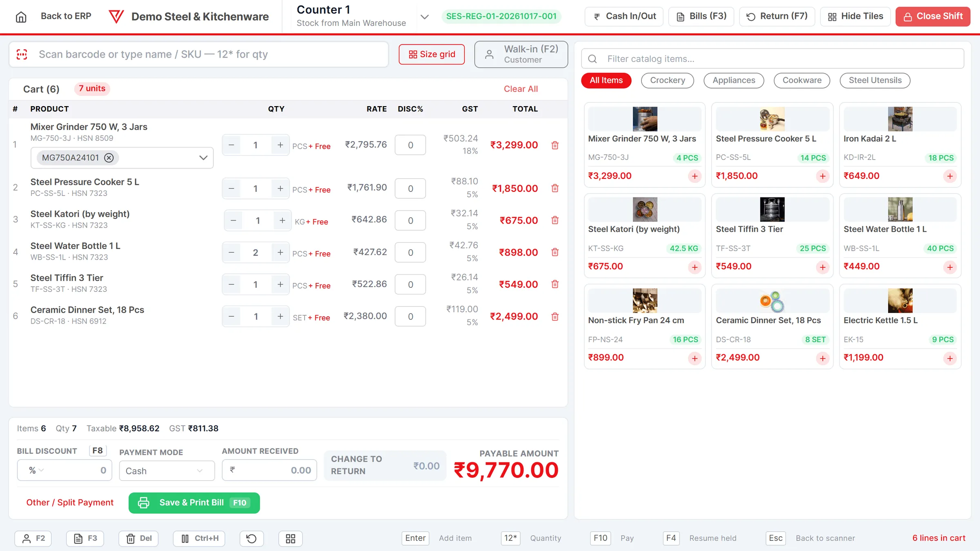Click the Ctrl+H hold shortcut button
Image resolution: width=980 pixels, height=551 pixels.
pyautogui.click(x=199, y=539)
